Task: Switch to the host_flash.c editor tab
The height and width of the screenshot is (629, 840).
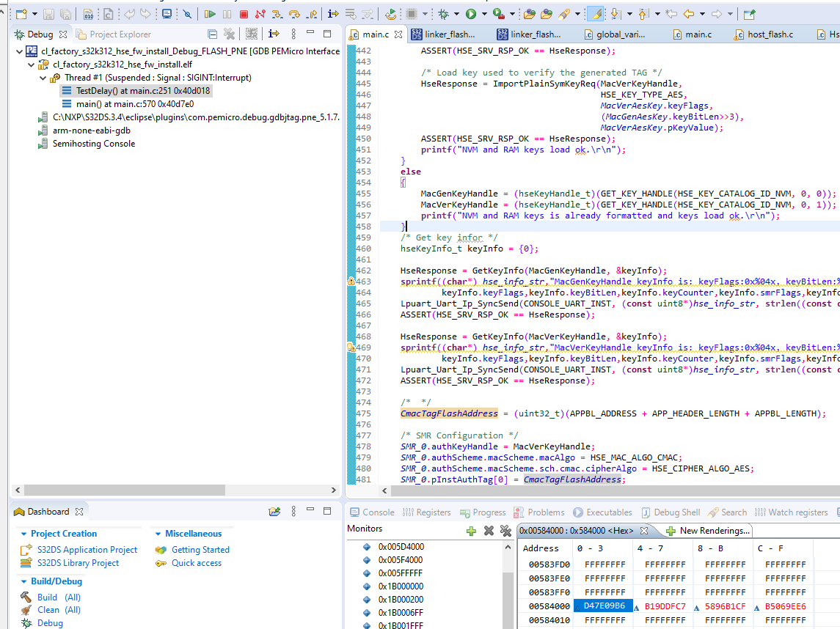Action: 770,34
